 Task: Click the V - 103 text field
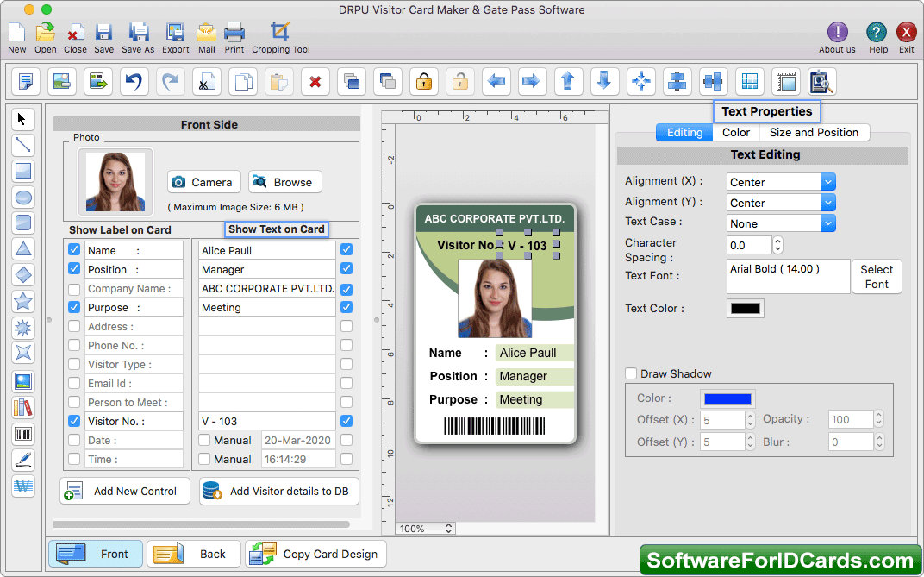pyautogui.click(x=267, y=421)
